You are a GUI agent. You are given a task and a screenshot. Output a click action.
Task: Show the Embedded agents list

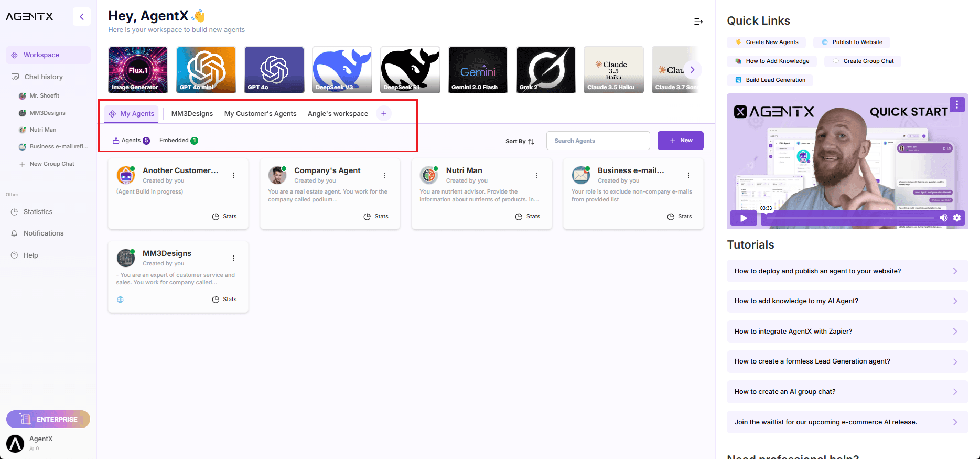click(179, 141)
